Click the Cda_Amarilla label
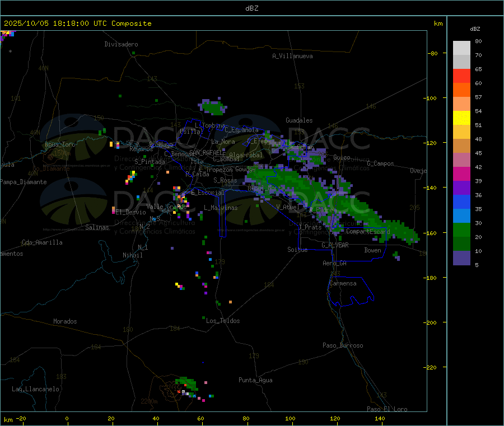This screenshot has height=426, width=504. click(x=42, y=242)
